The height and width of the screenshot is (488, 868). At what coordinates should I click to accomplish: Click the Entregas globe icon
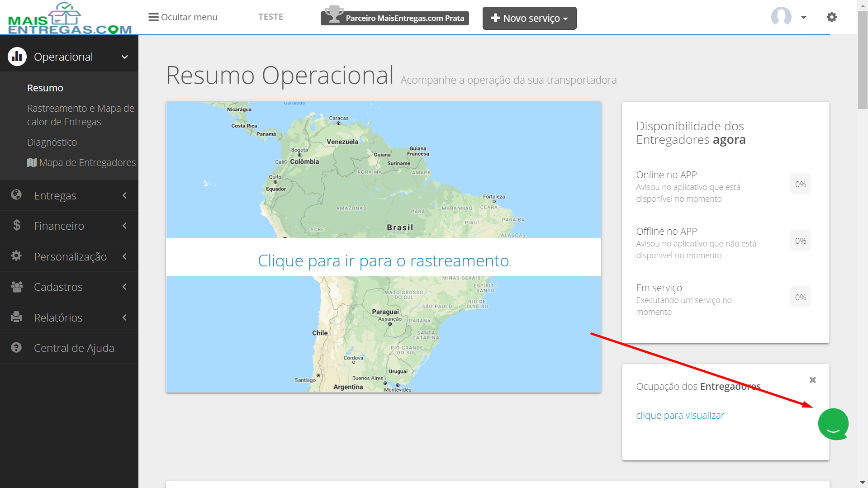[x=16, y=195]
